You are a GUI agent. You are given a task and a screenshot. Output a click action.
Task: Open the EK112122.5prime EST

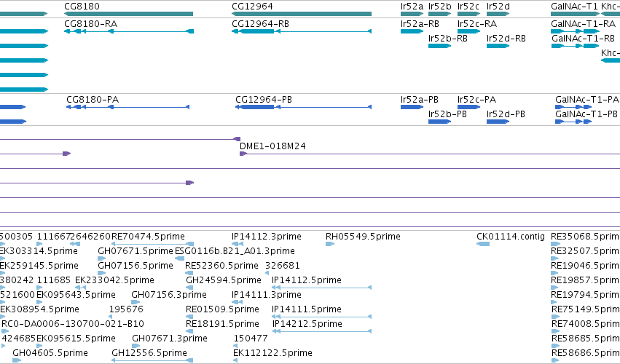[237, 360]
